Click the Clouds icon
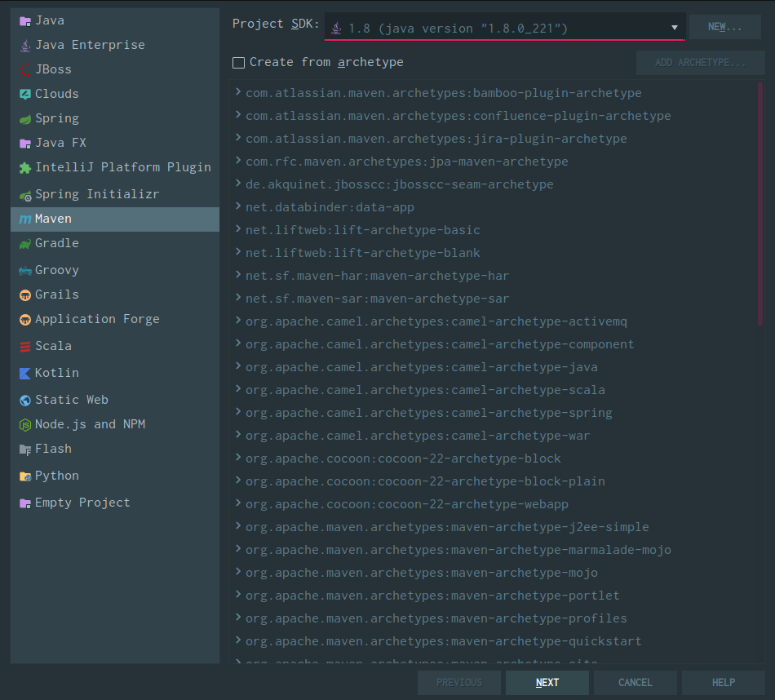The width and height of the screenshot is (775, 700). (25, 94)
